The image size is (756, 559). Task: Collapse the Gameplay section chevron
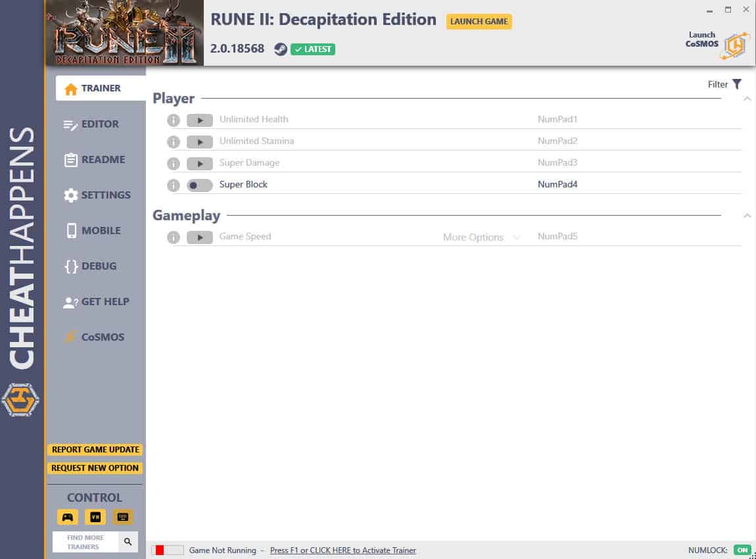[747, 216]
